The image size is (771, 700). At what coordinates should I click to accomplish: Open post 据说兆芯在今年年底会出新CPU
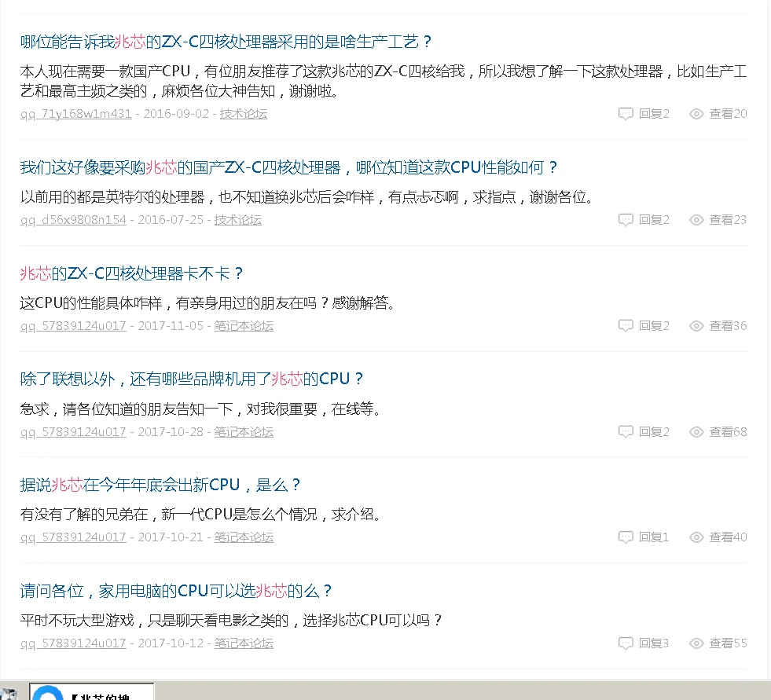tap(161, 485)
